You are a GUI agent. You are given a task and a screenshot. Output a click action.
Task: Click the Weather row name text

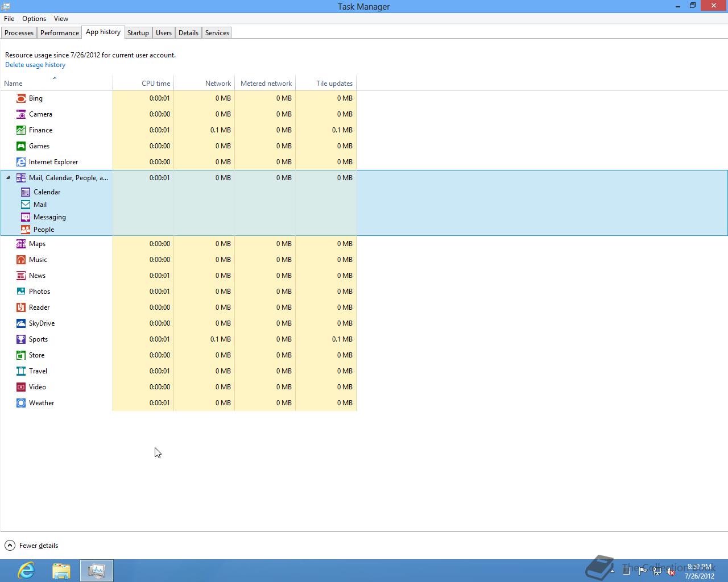(x=42, y=403)
